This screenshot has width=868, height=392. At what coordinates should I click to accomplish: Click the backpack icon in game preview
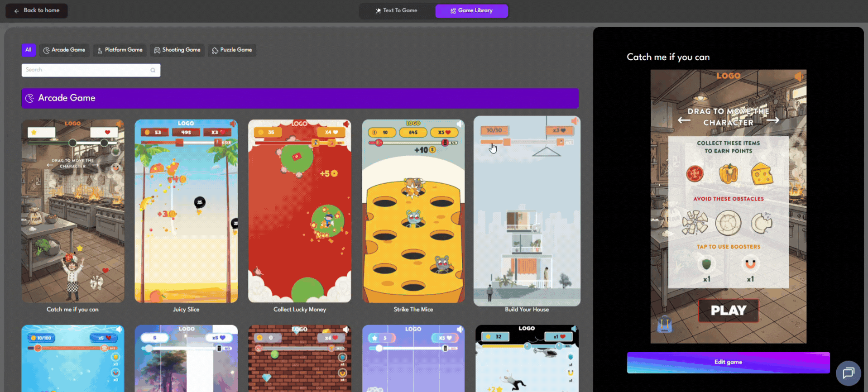pyautogui.click(x=664, y=324)
